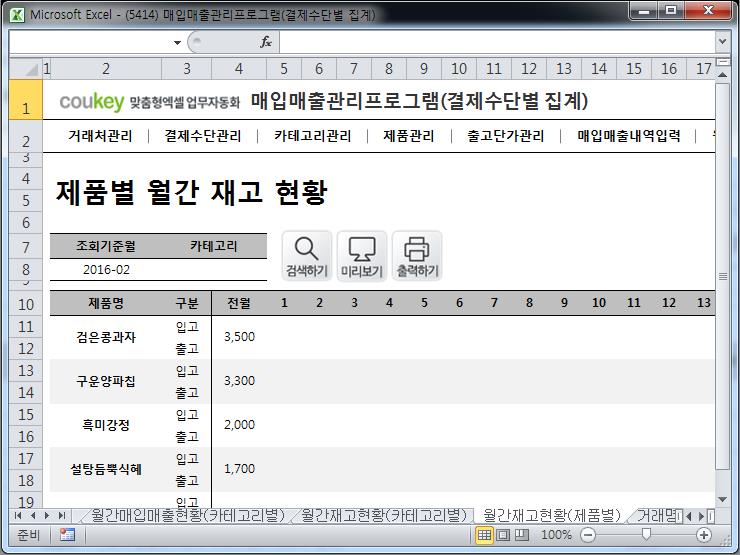Click the 흑미강정 product name cell
Image resolution: width=740 pixels, height=555 pixels.
pyautogui.click(x=106, y=425)
